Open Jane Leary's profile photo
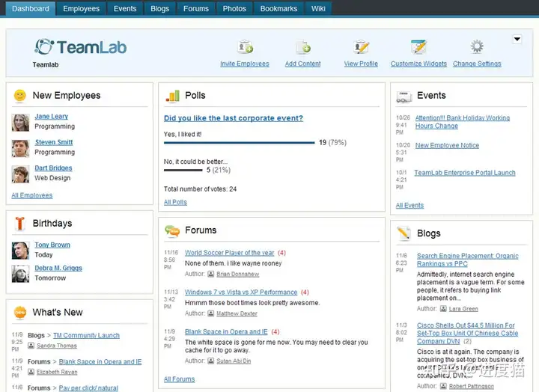 20,123
